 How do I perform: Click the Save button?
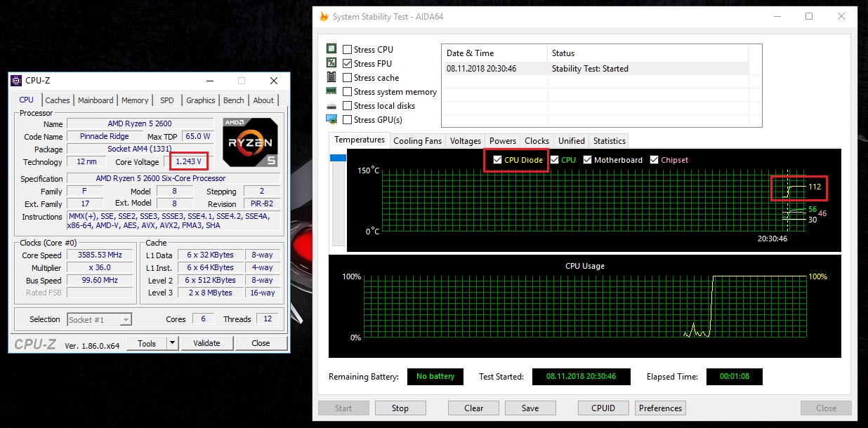click(530, 408)
